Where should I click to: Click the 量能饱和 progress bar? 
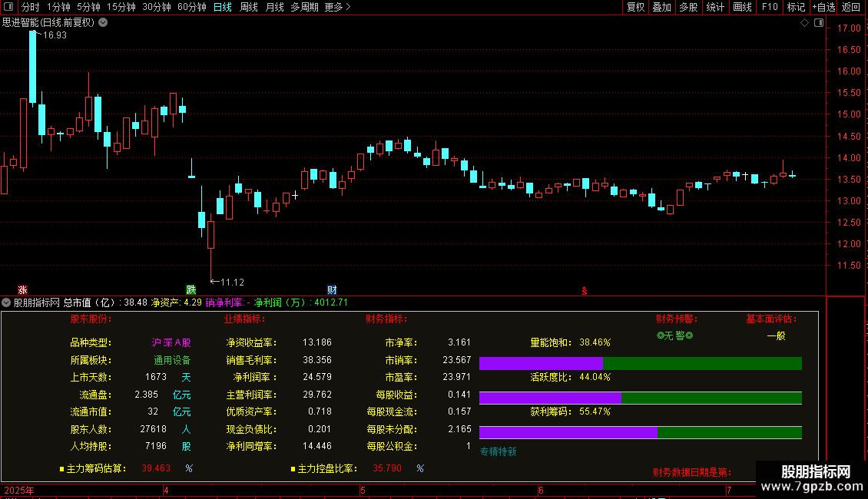[x=641, y=363]
